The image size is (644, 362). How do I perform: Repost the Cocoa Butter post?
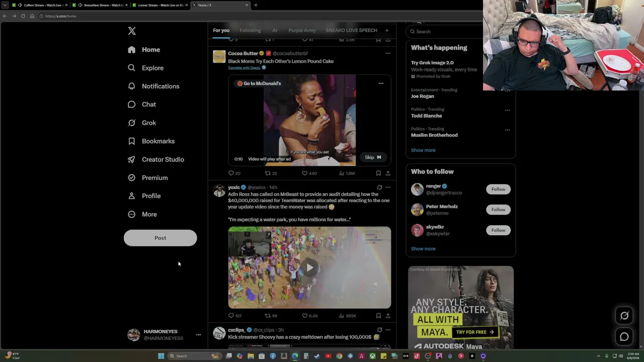click(271, 173)
